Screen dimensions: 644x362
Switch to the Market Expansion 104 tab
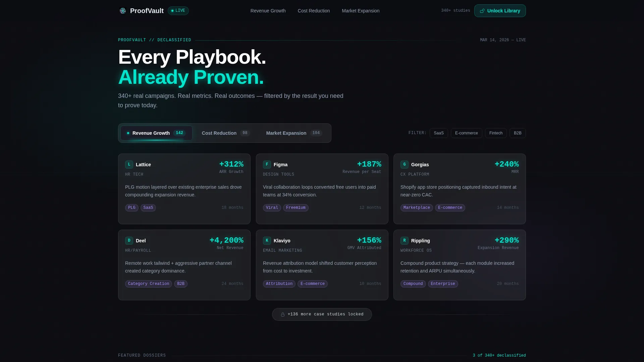(x=294, y=133)
